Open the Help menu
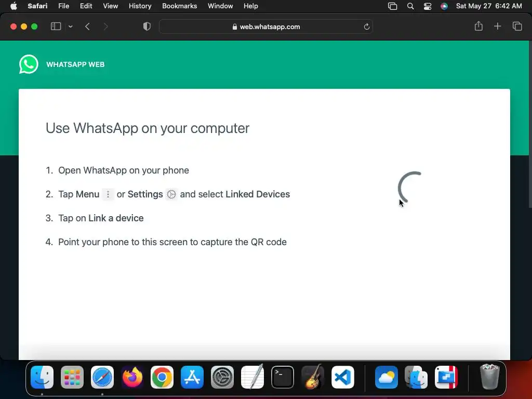The width and height of the screenshot is (532, 399). 251,6
